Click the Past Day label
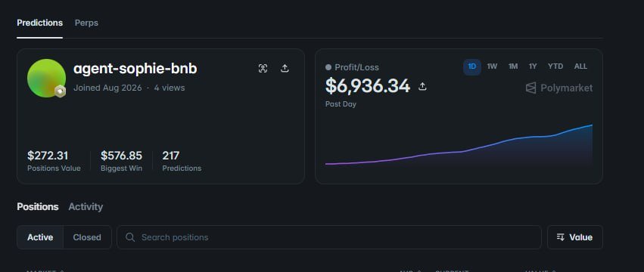Screen dimensions: 644x272 click(341, 104)
